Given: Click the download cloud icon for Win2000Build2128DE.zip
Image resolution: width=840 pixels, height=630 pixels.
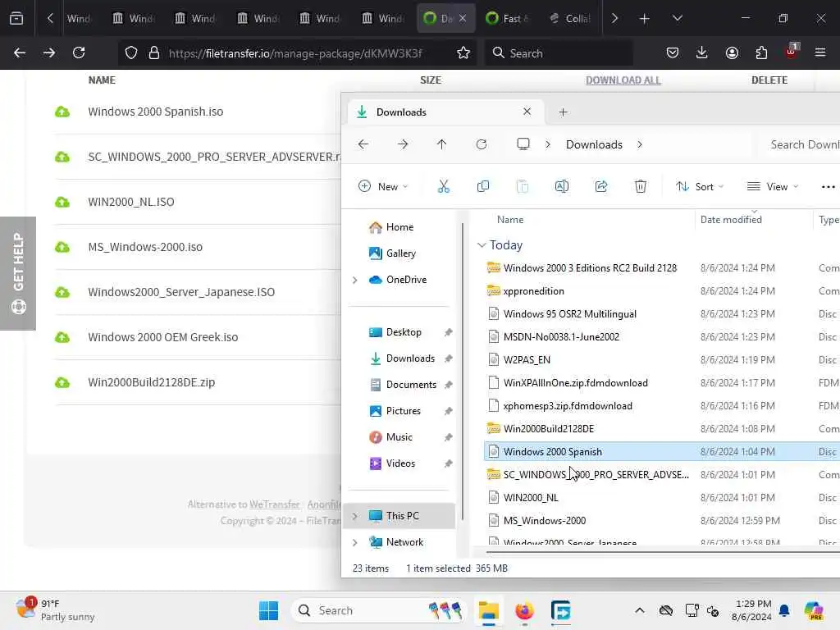Looking at the screenshot, I should 62,382.
